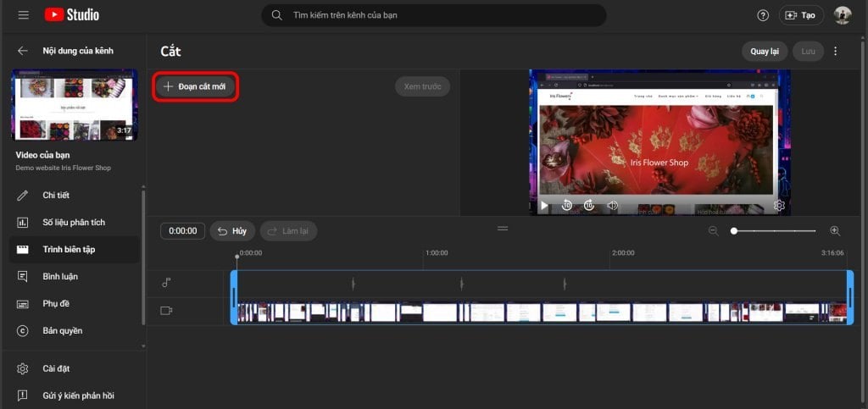Click the left blue trim handle
Viewport: 868px width, 409px height.
234,297
